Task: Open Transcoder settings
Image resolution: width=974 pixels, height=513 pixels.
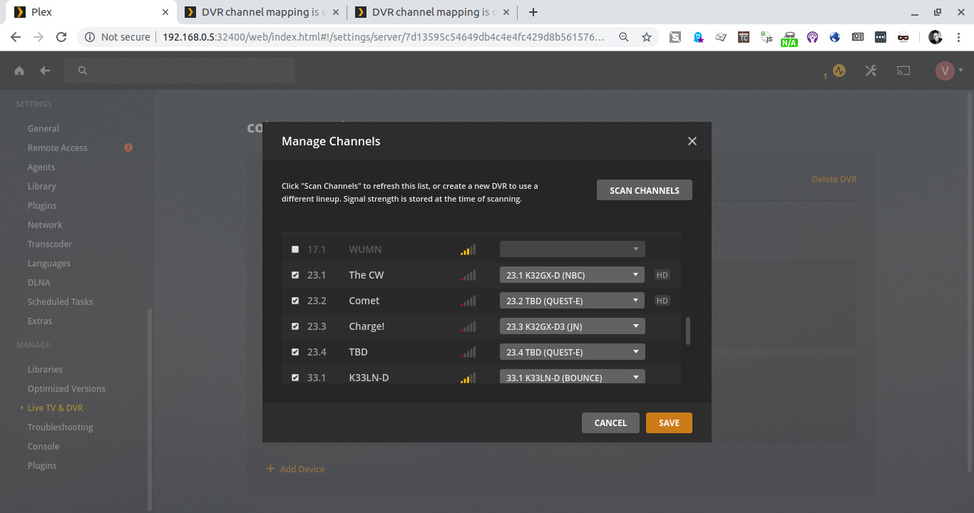Action: [x=50, y=244]
